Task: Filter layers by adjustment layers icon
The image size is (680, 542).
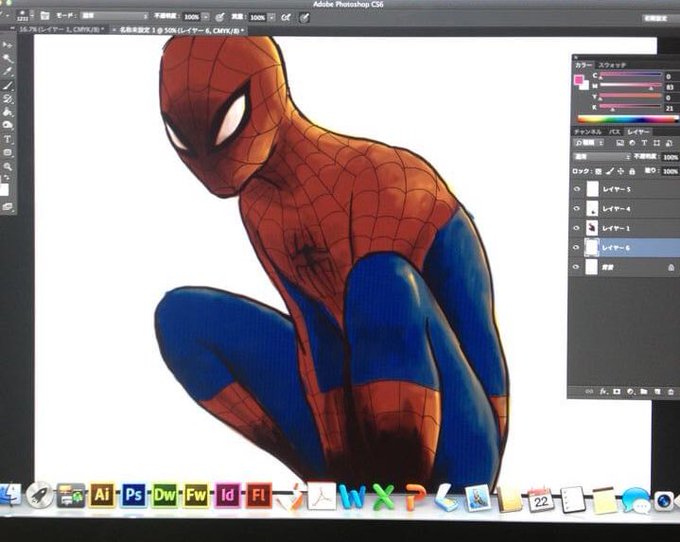Action: click(x=632, y=143)
